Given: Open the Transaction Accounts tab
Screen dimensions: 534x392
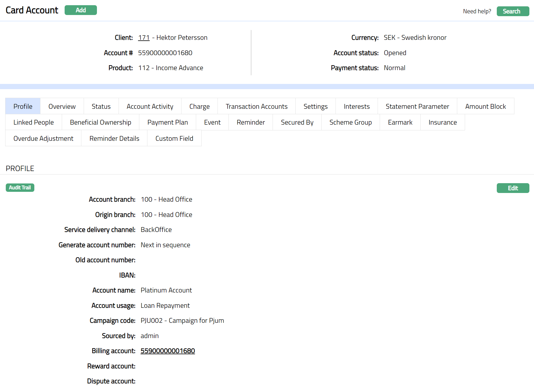Looking at the screenshot, I should coord(256,106).
